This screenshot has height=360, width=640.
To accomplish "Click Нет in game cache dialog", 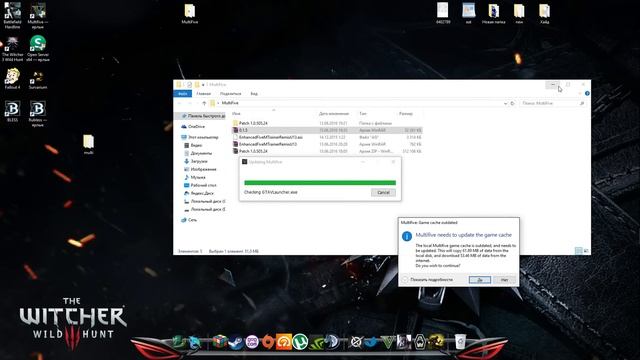I will [504, 280].
